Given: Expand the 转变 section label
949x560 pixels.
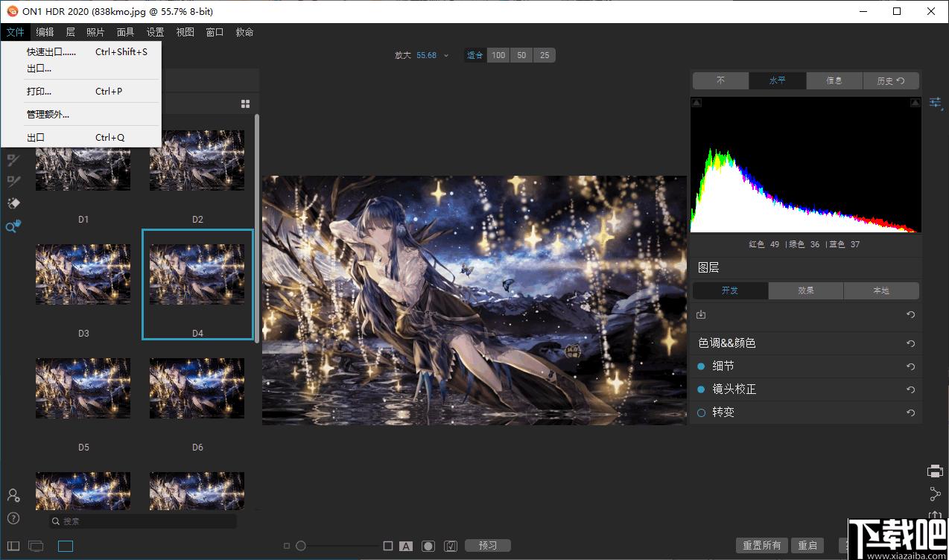Looking at the screenshot, I should pyautogui.click(x=723, y=413).
